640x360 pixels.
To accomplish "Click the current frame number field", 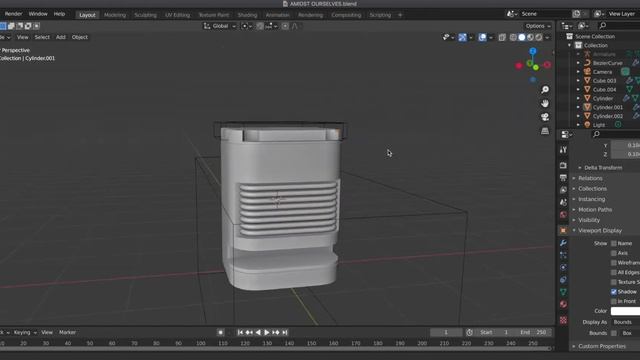I will pos(446,333).
